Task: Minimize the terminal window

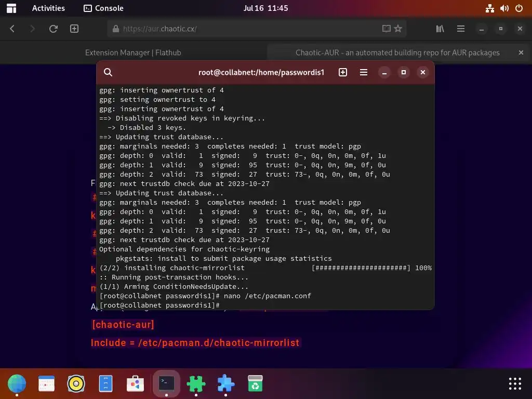Action: click(384, 72)
